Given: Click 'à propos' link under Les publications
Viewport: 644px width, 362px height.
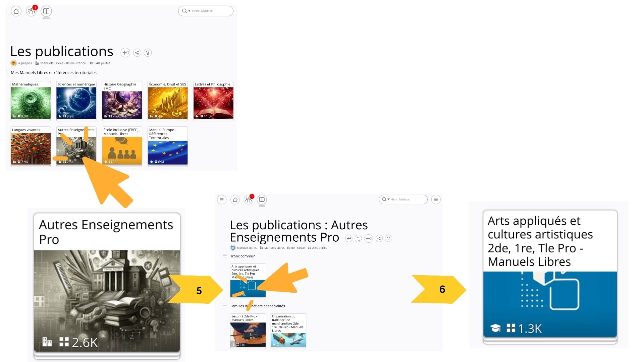Looking at the screenshot, I should (25, 63).
